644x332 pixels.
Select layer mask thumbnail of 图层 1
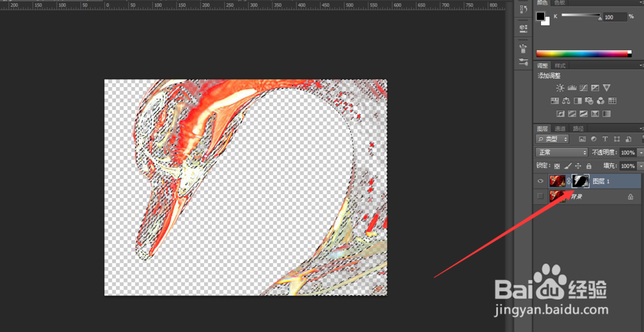[x=581, y=181]
